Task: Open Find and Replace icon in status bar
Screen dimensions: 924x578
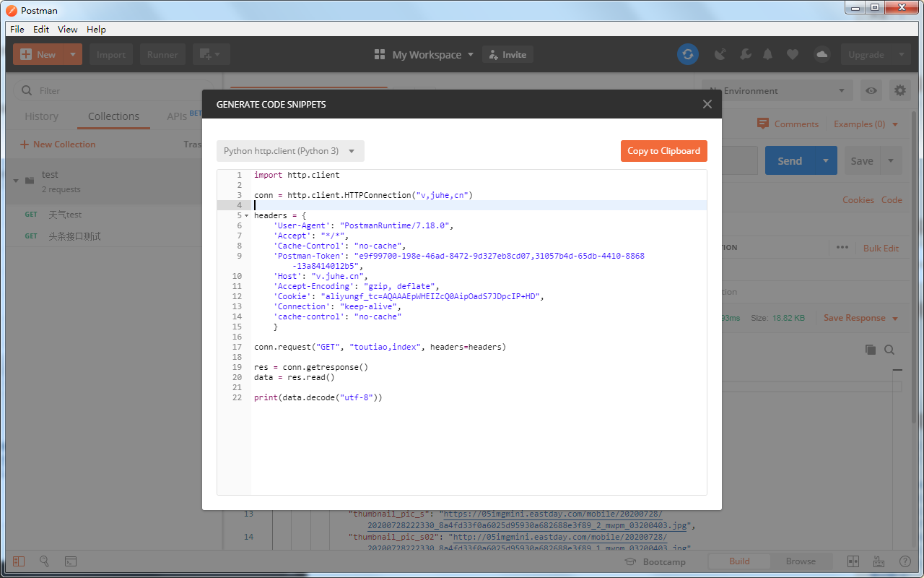Action: pyautogui.click(x=44, y=561)
